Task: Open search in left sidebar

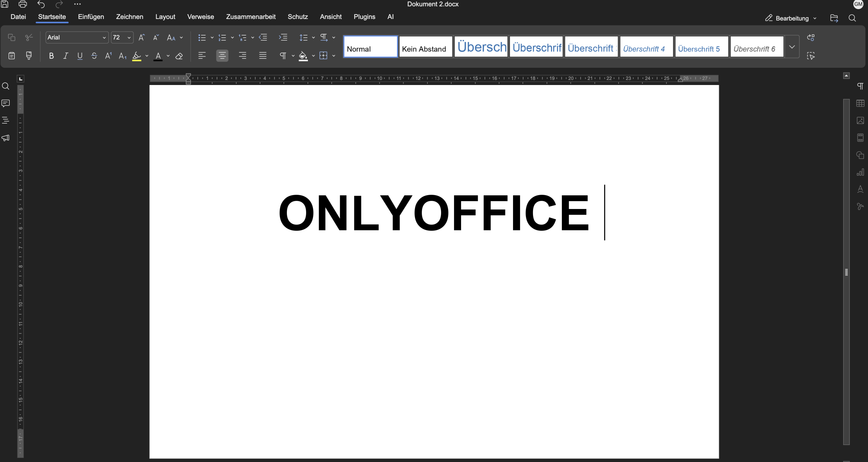Action: (x=5, y=86)
